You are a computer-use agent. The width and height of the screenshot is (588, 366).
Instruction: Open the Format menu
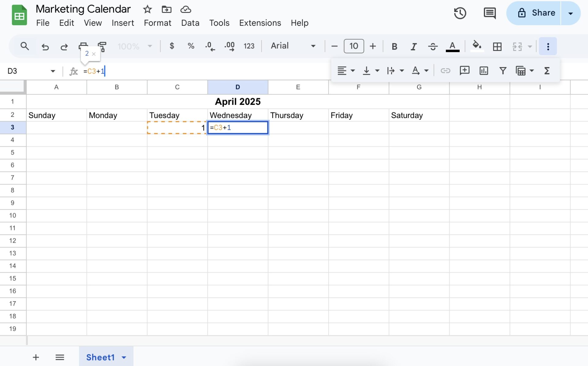[157, 23]
